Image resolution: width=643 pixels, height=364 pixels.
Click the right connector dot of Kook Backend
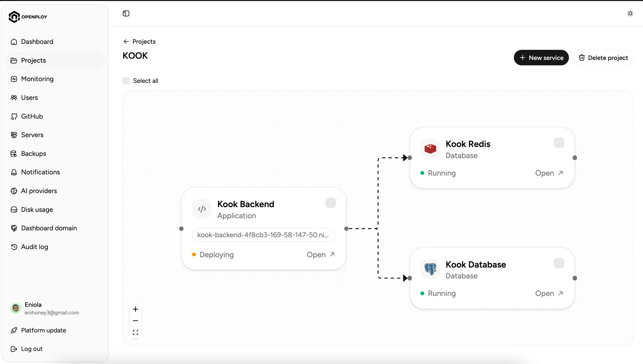point(346,229)
